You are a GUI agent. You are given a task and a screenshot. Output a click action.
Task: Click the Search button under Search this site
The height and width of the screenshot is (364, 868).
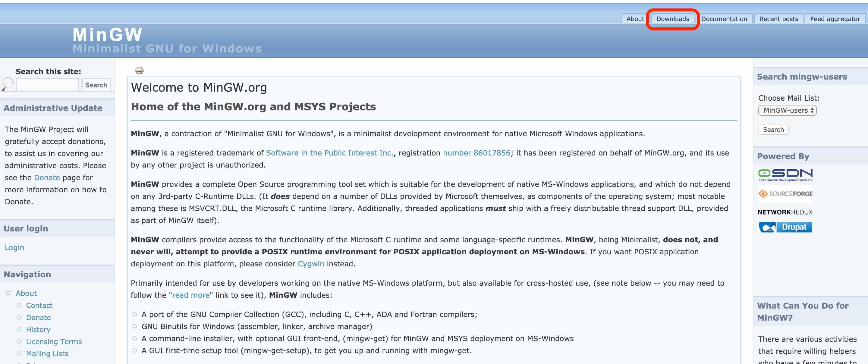(96, 85)
